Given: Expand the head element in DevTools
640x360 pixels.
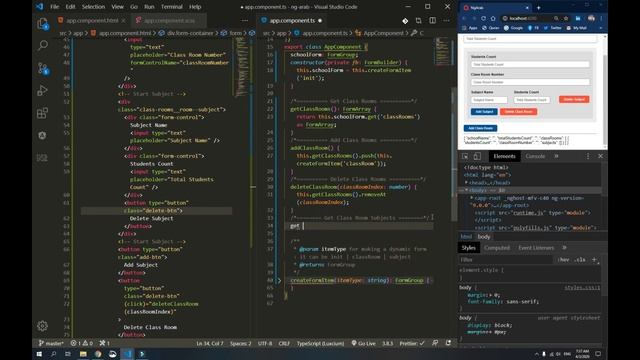Looking at the screenshot, I should click(x=467, y=182).
